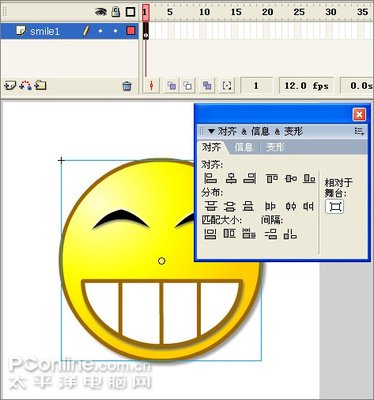
Task: Enable onion skin
Action: coord(171,86)
